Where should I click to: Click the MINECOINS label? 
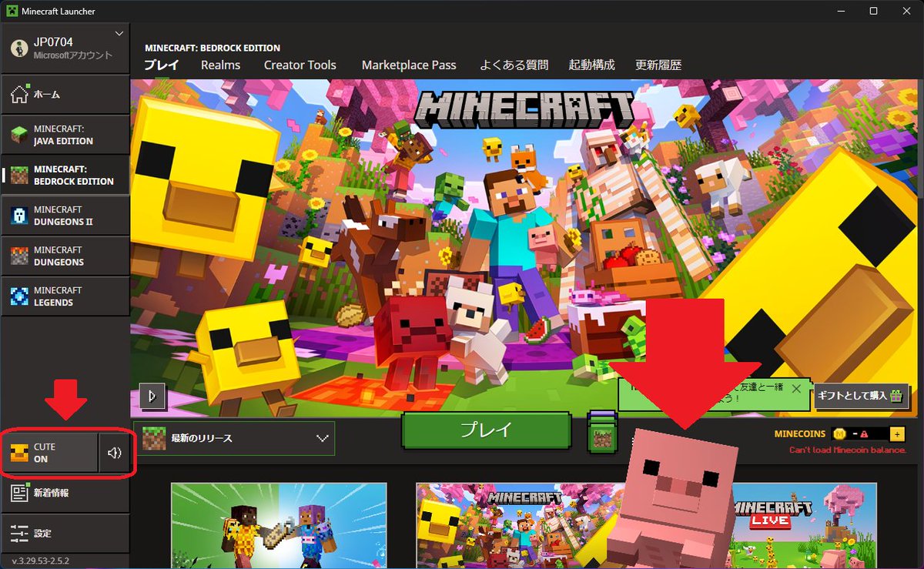tap(799, 434)
